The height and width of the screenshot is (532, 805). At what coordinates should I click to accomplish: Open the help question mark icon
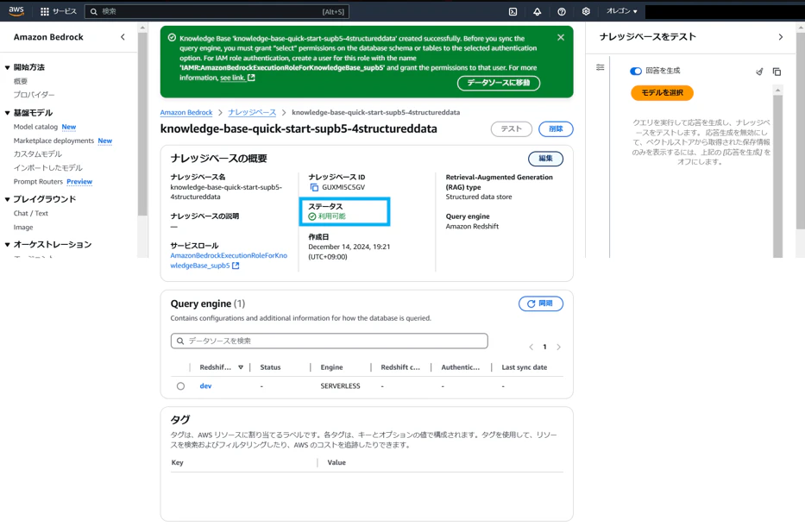562,11
